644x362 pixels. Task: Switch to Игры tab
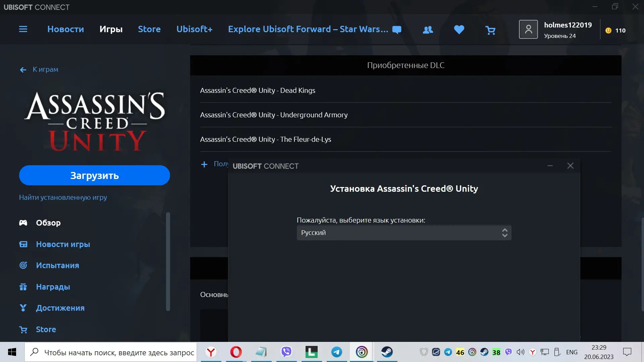[x=111, y=29]
